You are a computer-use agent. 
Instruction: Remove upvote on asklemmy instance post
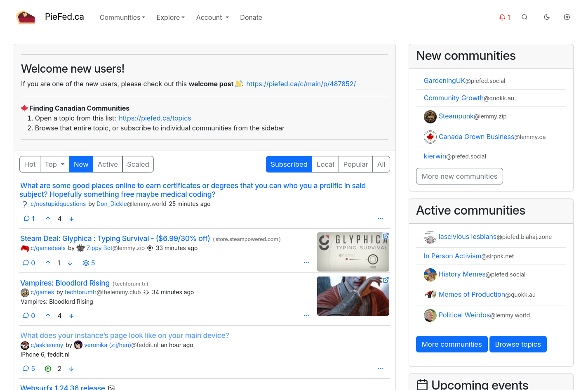[x=48, y=369]
